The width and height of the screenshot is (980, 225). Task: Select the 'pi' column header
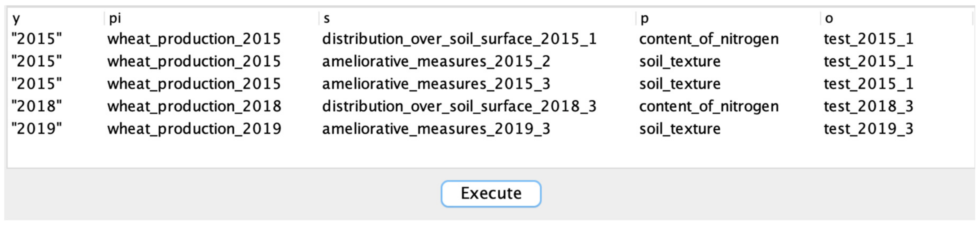pyautogui.click(x=115, y=18)
